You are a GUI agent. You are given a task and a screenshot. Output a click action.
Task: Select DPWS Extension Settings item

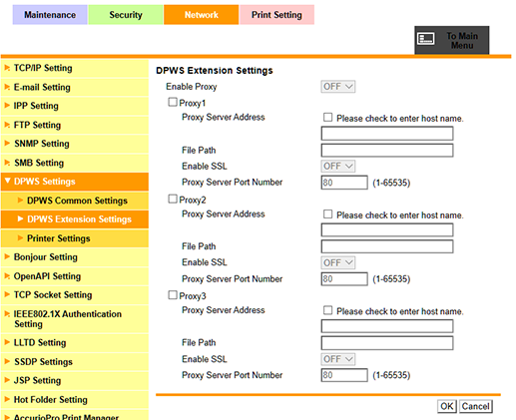tap(75, 219)
